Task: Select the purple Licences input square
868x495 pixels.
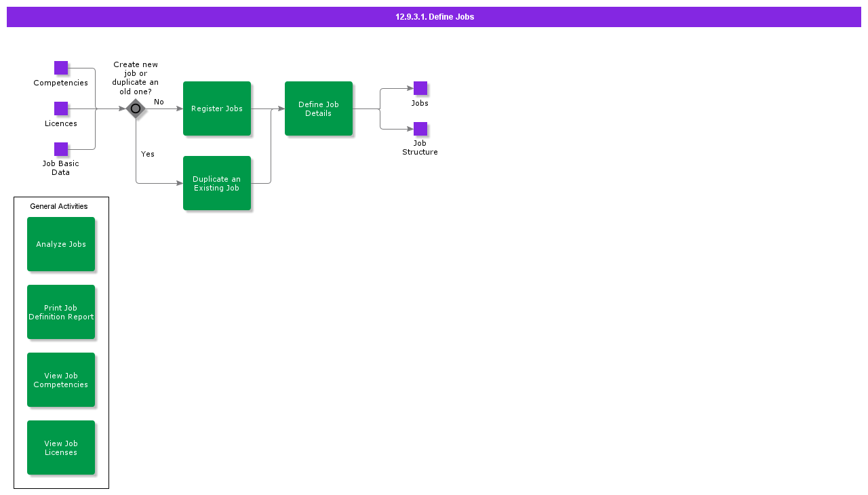Action: click(61, 108)
